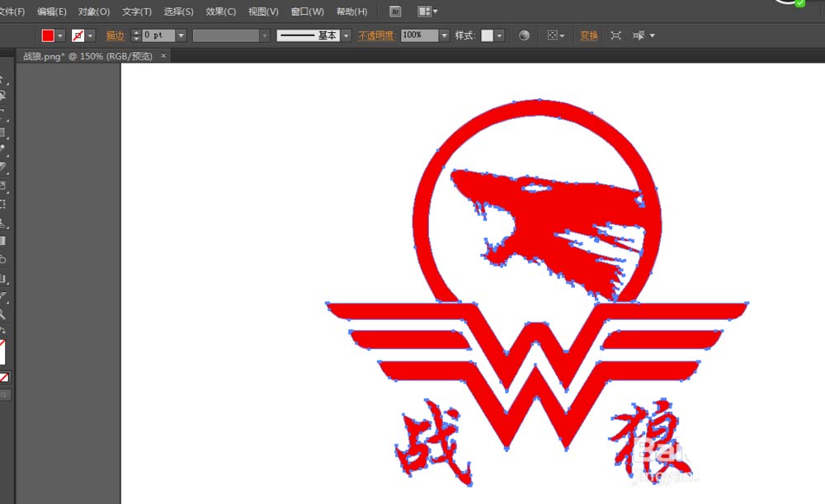Launch Adobe Bridge via the Br icon

click(x=395, y=11)
